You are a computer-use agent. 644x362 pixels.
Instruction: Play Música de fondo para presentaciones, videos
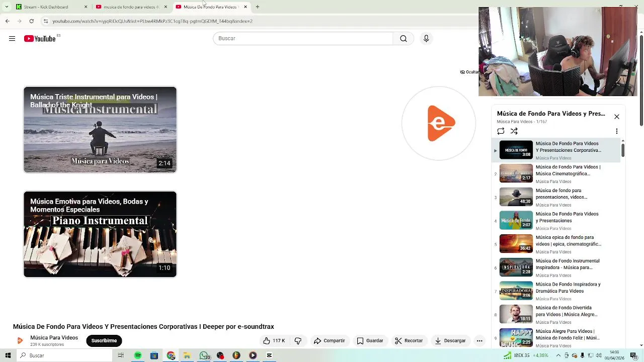pyautogui.click(x=556, y=197)
